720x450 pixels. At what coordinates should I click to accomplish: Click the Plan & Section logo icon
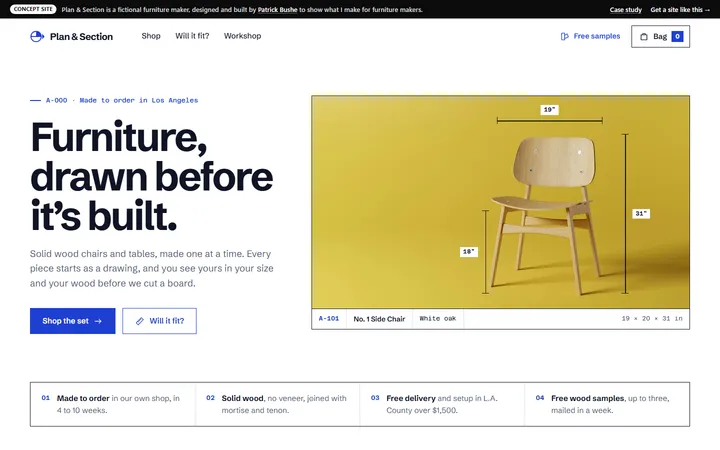[x=37, y=36]
